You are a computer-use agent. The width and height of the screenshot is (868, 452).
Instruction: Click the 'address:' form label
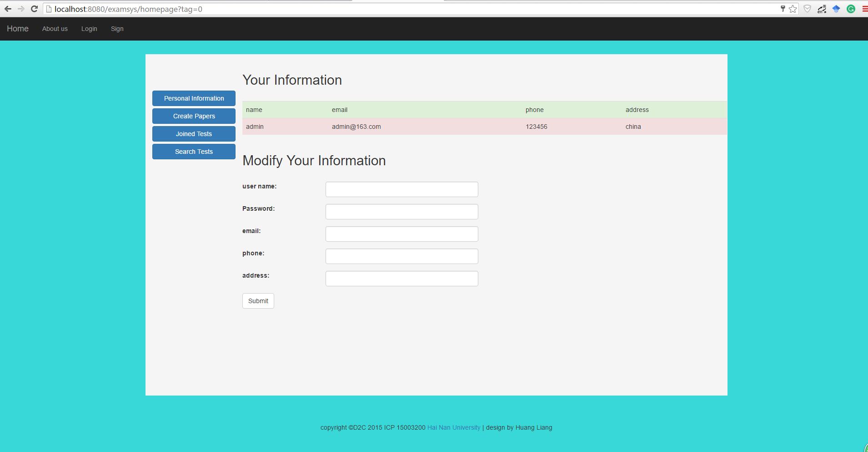click(256, 275)
